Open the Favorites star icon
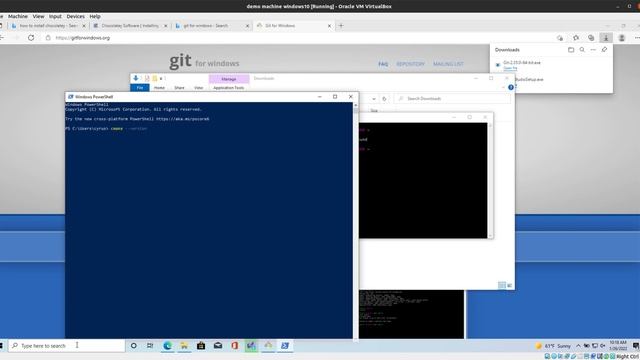 pyautogui.click(x=576, y=38)
